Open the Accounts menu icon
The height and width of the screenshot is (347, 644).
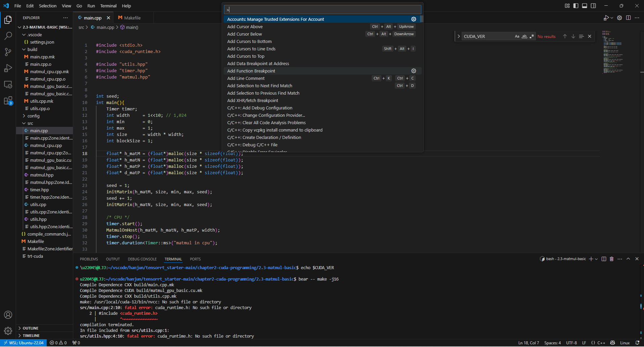pos(8,315)
